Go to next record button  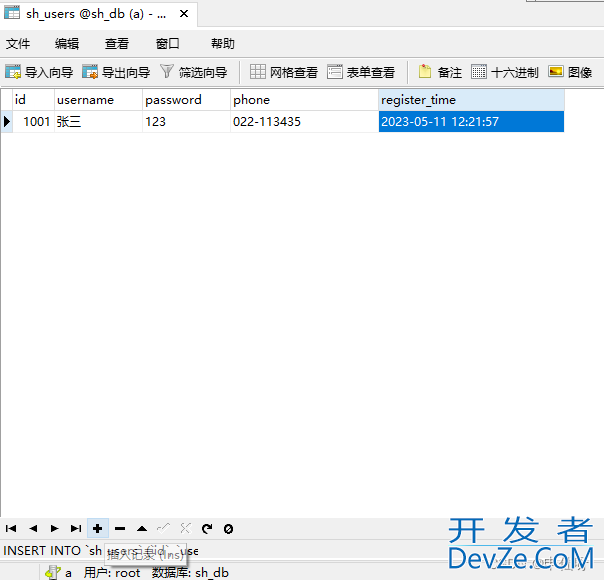54,528
